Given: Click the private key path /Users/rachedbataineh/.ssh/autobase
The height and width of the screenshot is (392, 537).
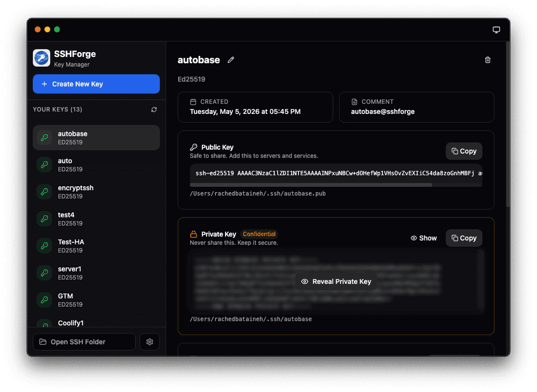Looking at the screenshot, I should coord(251,319).
